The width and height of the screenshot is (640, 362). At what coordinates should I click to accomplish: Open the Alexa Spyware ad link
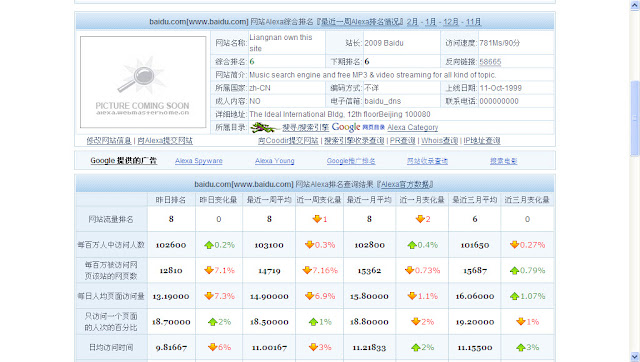tap(199, 161)
